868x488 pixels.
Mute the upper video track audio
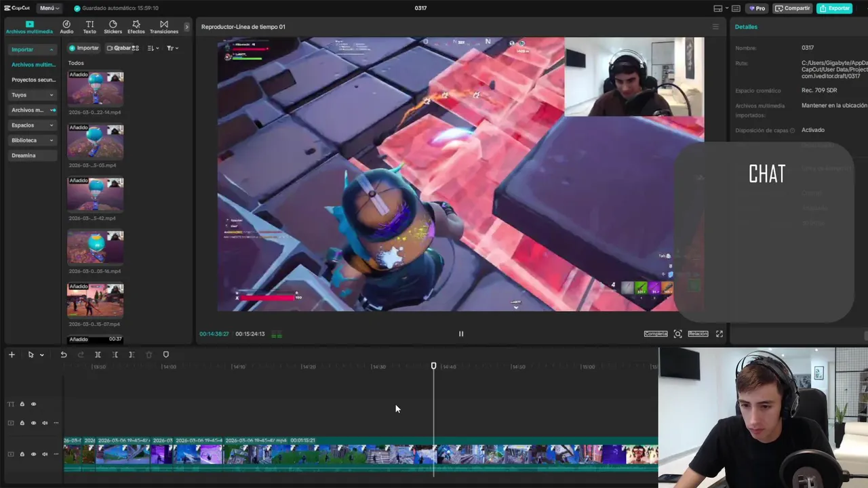pos(45,423)
